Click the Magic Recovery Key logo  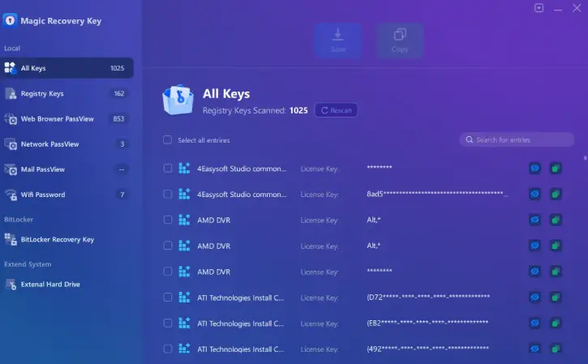click(x=11, y=20)
